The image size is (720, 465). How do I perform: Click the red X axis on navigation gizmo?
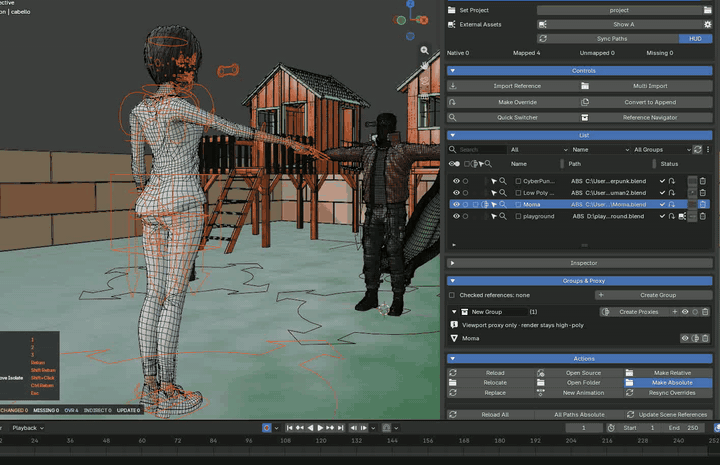423,20
